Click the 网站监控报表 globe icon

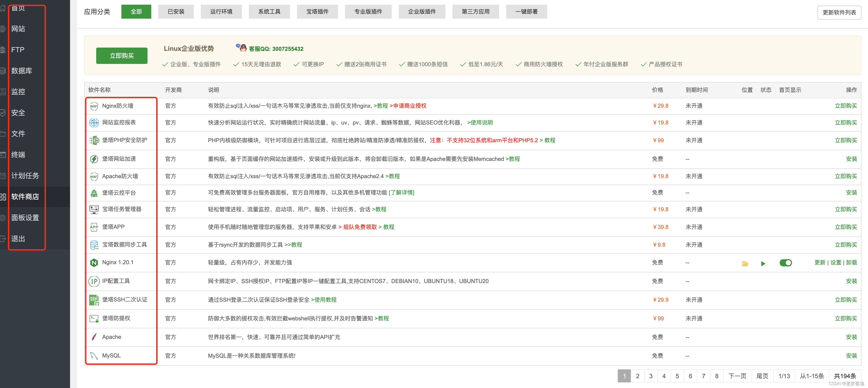coord(94,123)
